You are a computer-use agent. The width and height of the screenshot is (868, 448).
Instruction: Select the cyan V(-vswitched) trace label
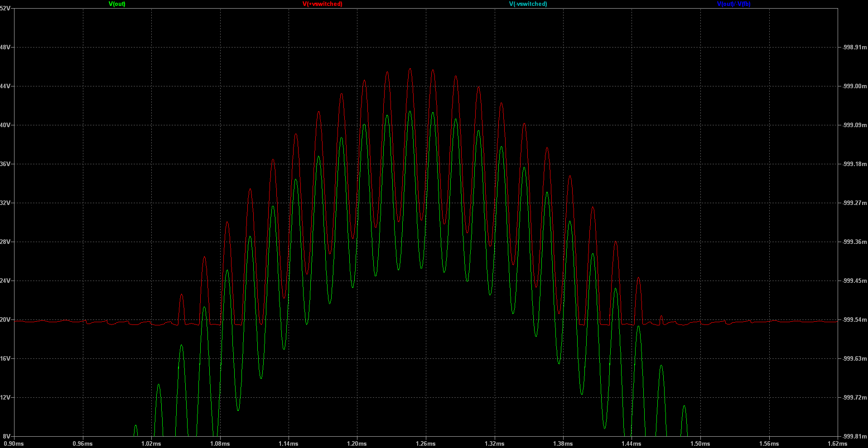(528, 4)
